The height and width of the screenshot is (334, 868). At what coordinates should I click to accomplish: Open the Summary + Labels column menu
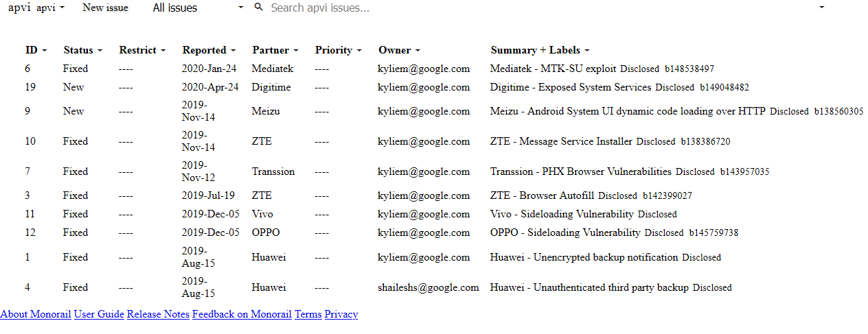point(540,50)
